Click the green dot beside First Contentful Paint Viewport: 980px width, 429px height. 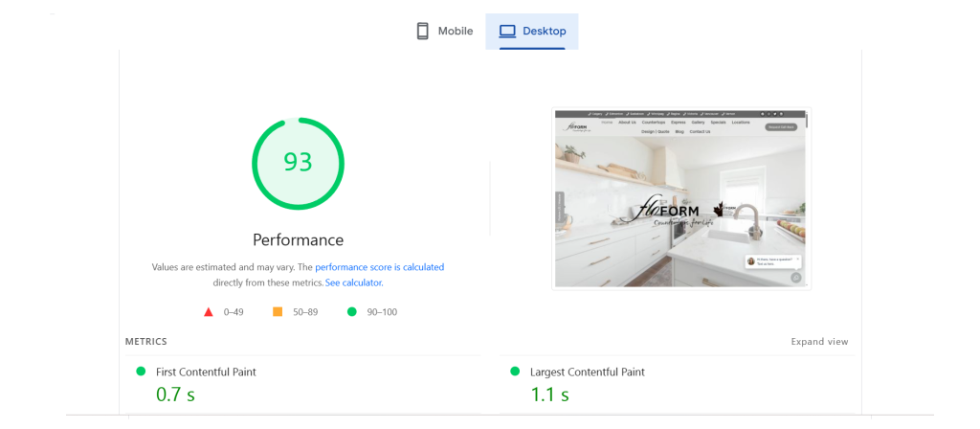pyautogui.click(x=141, y=372)
